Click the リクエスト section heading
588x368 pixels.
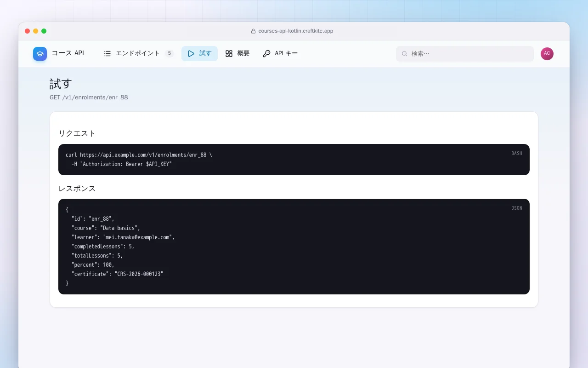click(77, 133)
